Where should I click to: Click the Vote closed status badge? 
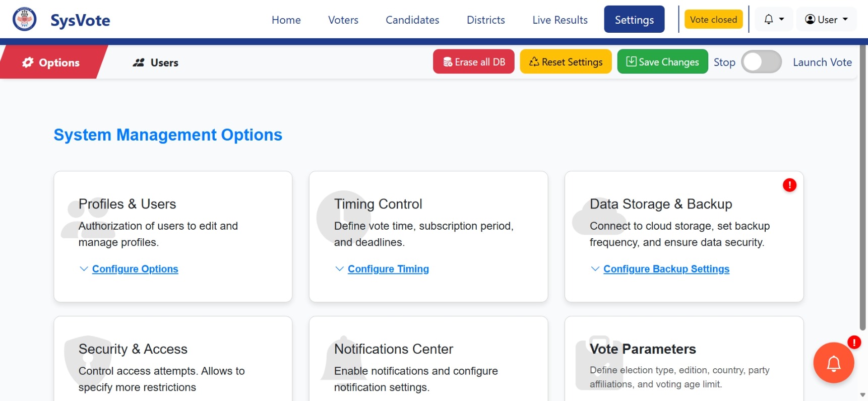coord(713,20)
